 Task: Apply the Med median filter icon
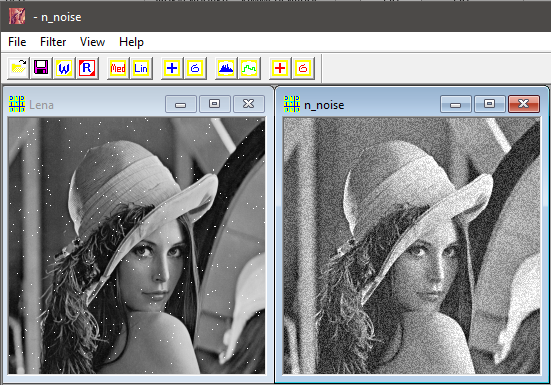coord(118,68)
